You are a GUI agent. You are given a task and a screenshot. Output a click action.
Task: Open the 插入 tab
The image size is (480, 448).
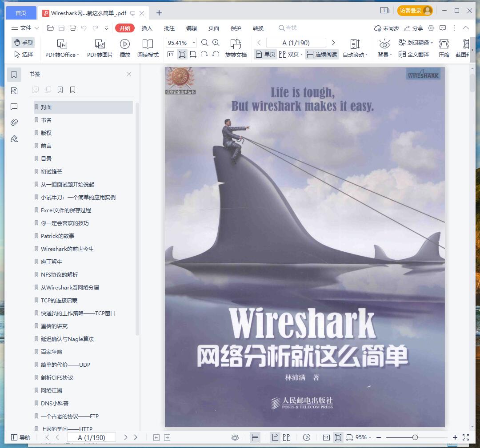point(147,28)
